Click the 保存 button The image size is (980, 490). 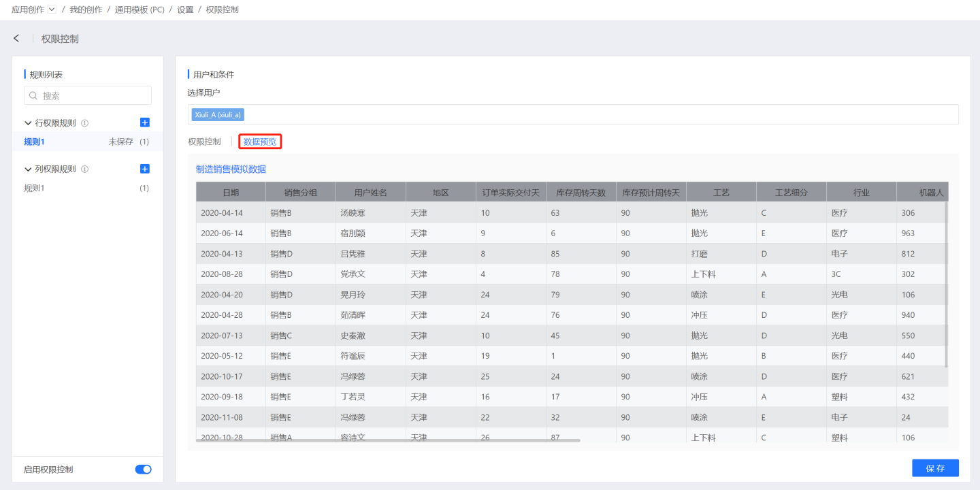tap(935, 468)
